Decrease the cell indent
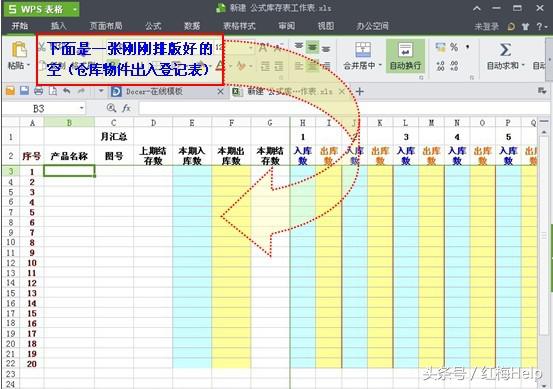553x389 pixels. 265,66
